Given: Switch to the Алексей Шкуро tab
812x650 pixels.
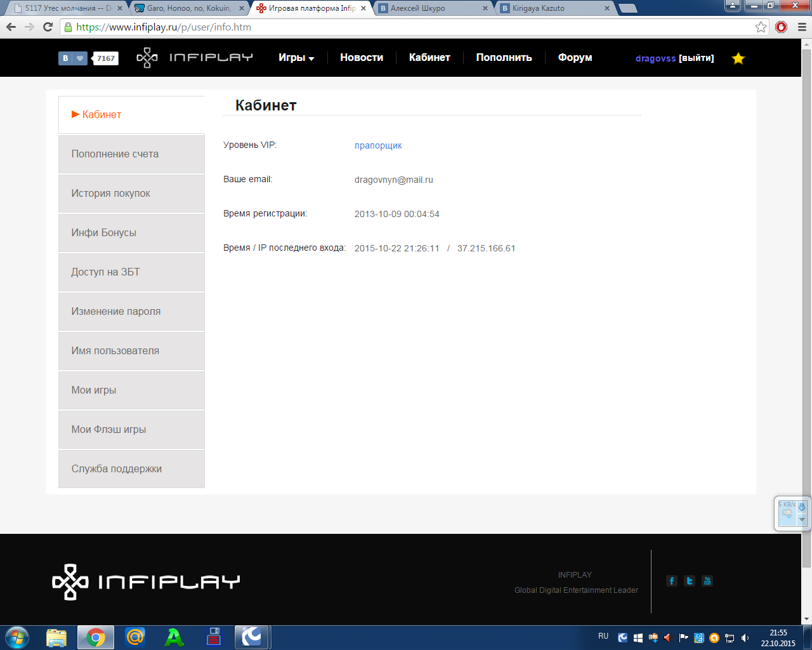Looking at the screenshot, I should coord(432,8).
